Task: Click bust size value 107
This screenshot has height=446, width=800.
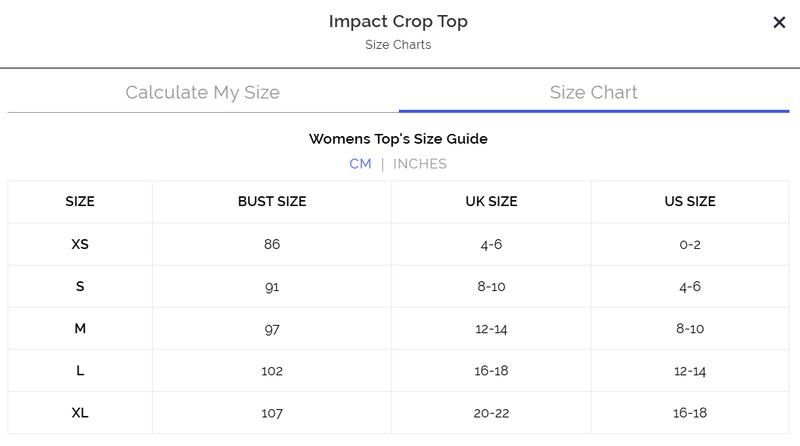Action: pos(272,412)
